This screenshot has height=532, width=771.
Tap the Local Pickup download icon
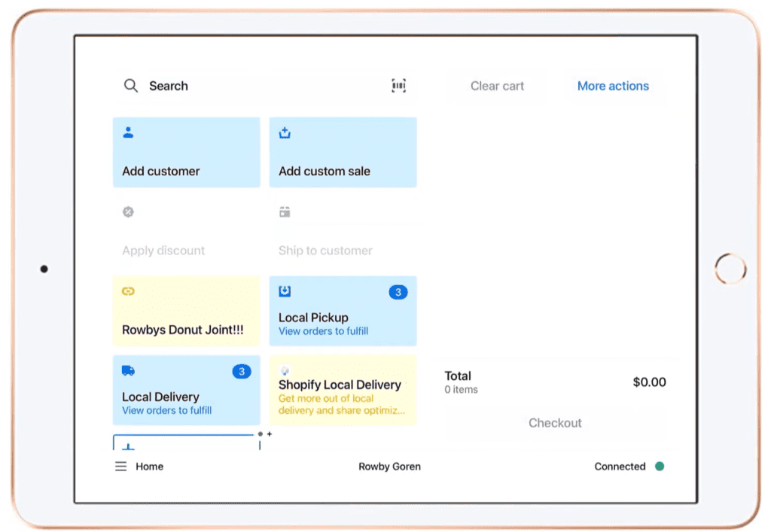[x=285, y=291]
